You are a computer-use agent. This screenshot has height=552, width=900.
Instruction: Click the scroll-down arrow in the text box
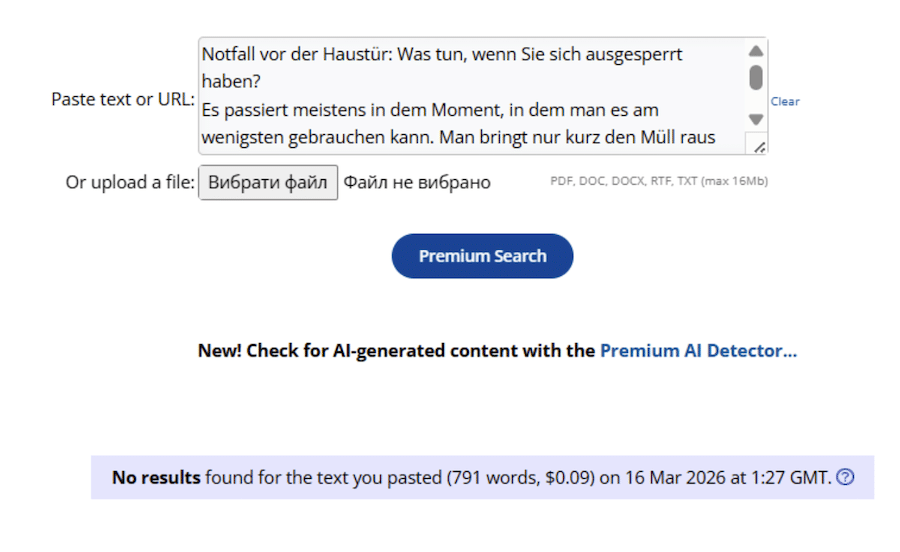pyautogui.click(x=756, y=119)
